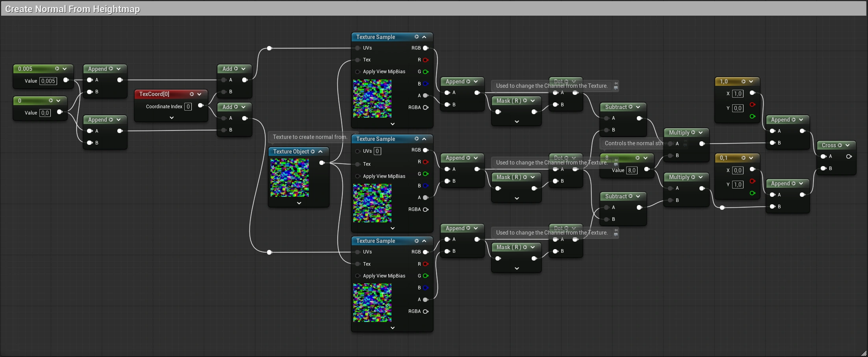Select the TexCoord[0] node title

tap(154, 94)
